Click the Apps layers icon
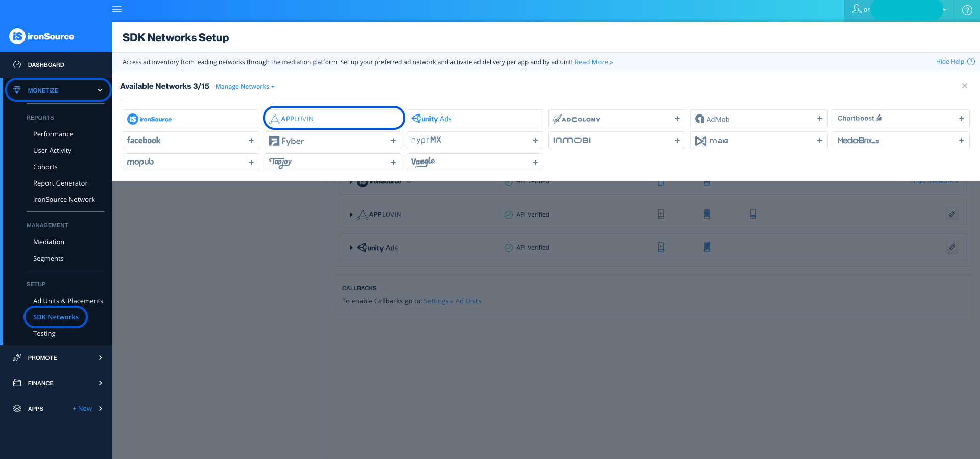 pos(17,409)
